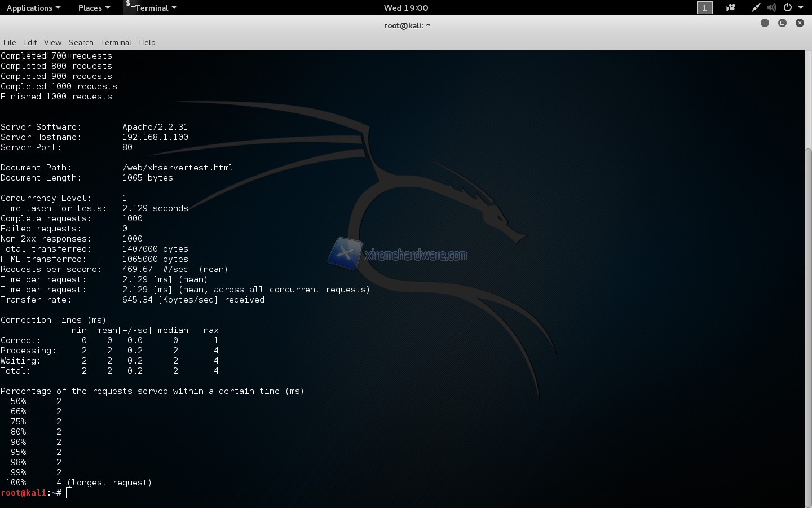812x508 pixels.
Task: Minimize the root@kali terminal window
Action: coord(765,23)
